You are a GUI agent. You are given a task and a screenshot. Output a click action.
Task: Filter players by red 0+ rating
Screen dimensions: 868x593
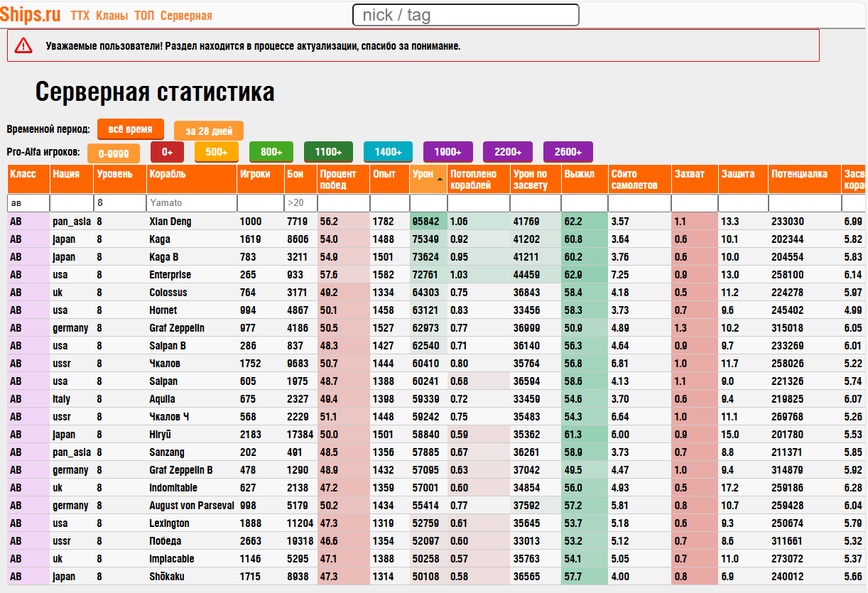click(x=167, y=152)
